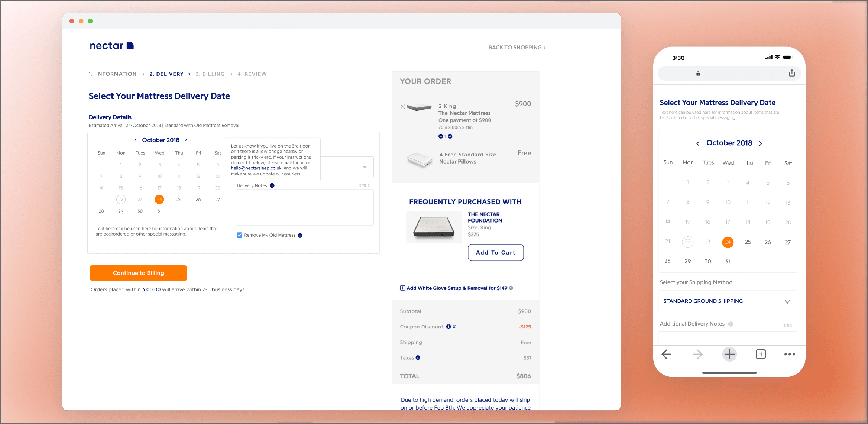The width and height of the screenshot is (868, 424).
Task: Click Delivery Notes info icon
Action: point(272,185)
